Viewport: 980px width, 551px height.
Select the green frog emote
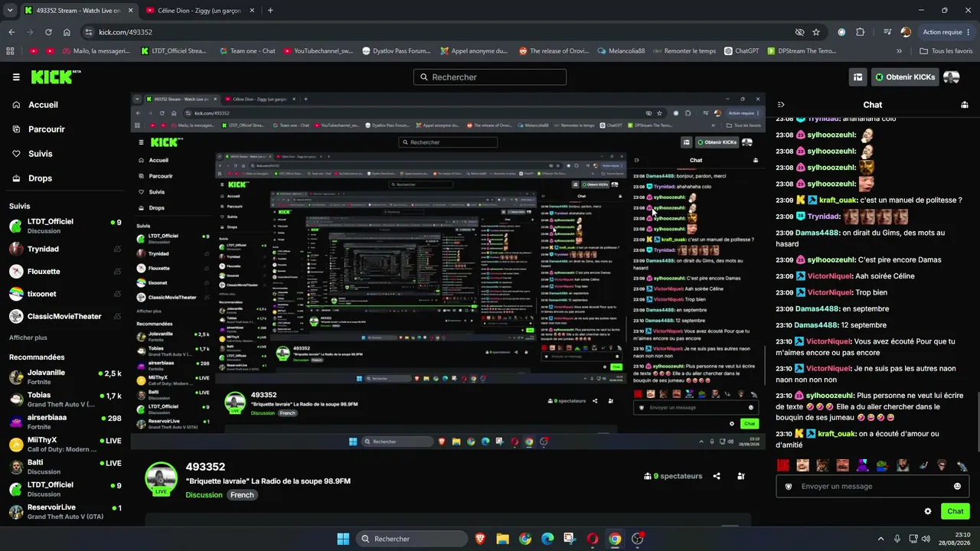point(883,465)
